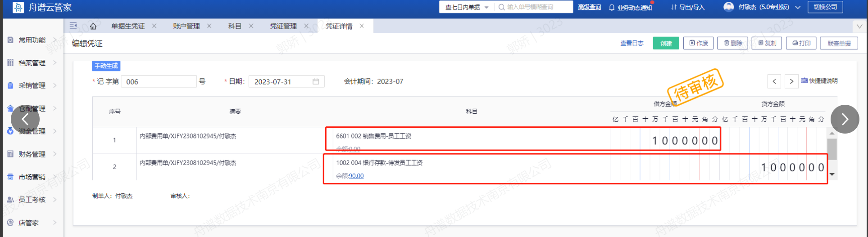Click the 档案管理 sidebar icon
868x237 pixels.
(10, 63)
